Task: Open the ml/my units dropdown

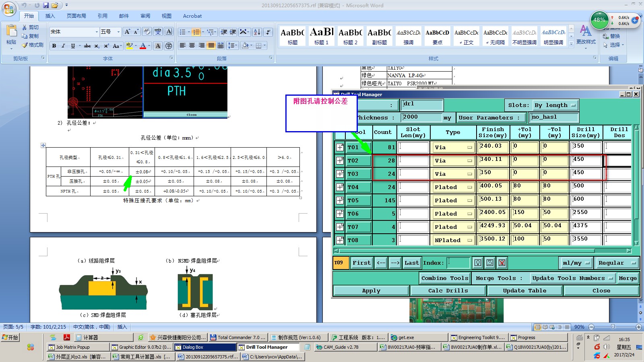Action: click(576, 263)
